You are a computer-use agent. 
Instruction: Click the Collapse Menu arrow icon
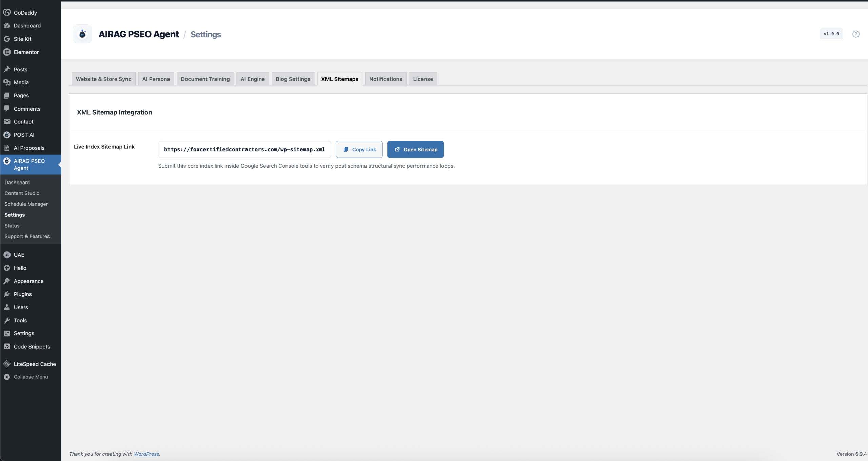tap(7, 377)
